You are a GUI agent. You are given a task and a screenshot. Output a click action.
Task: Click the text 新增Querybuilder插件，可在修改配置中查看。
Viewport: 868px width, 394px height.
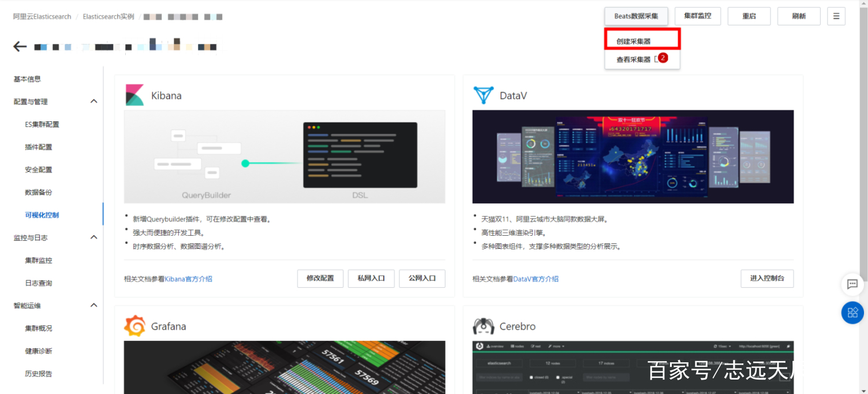coord(202,219)
